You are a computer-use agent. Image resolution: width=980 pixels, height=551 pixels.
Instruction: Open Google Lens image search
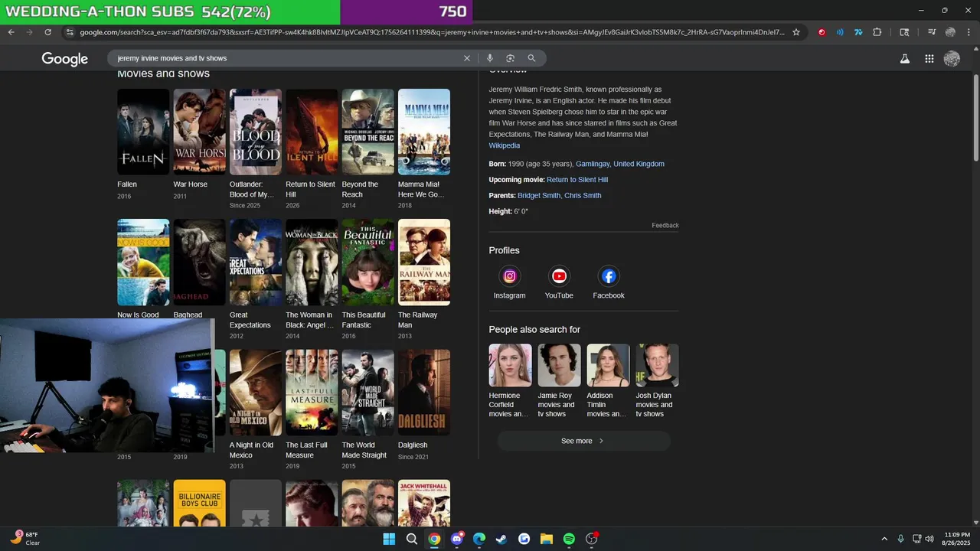[510, 58]
